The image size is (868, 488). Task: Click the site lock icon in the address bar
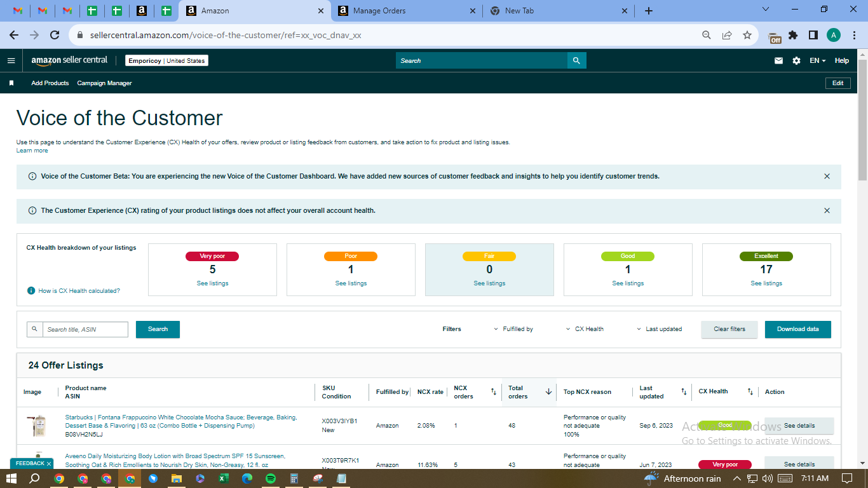80,36
